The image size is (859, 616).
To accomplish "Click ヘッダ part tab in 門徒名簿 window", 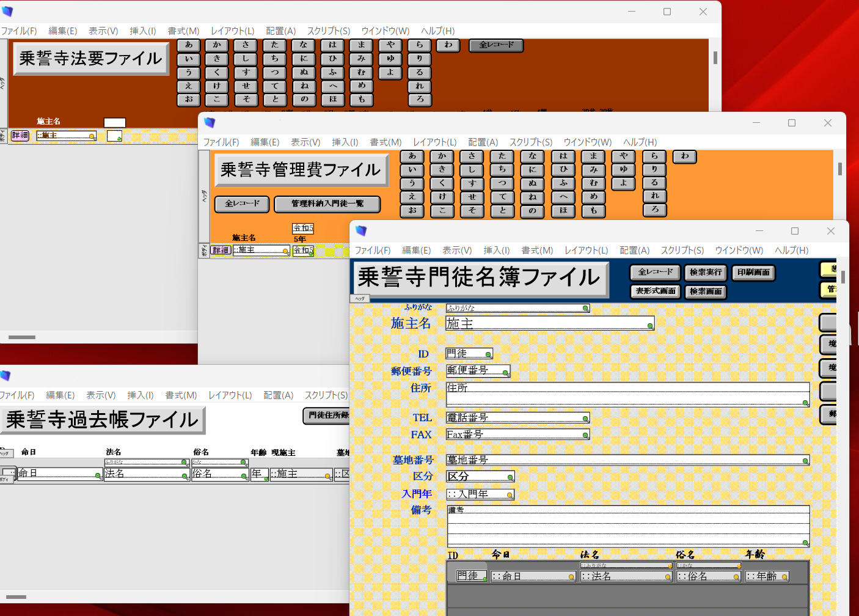I will pos(360,299).
